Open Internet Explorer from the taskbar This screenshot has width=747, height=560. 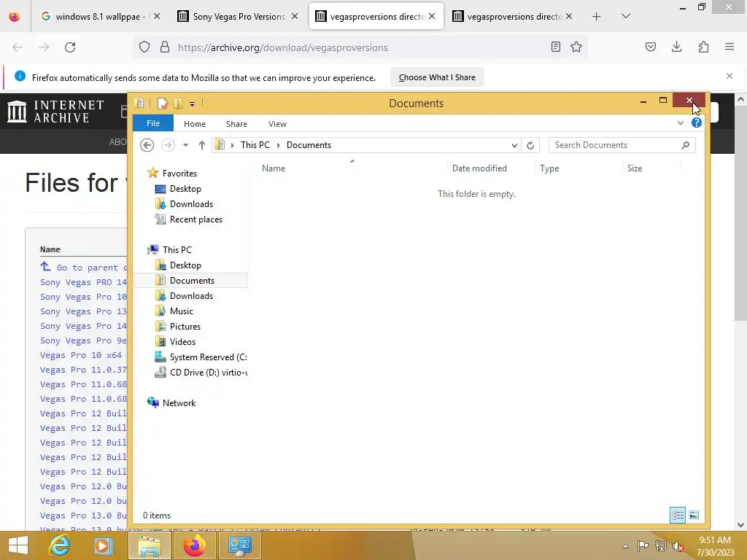pyautogui.click(x=60, y=545)
